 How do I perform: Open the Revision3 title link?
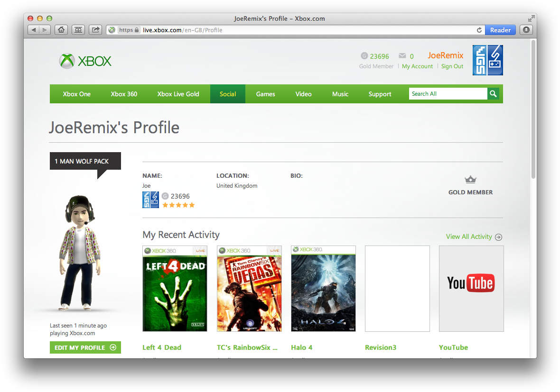pyautogui.click(x=381, y=347)
